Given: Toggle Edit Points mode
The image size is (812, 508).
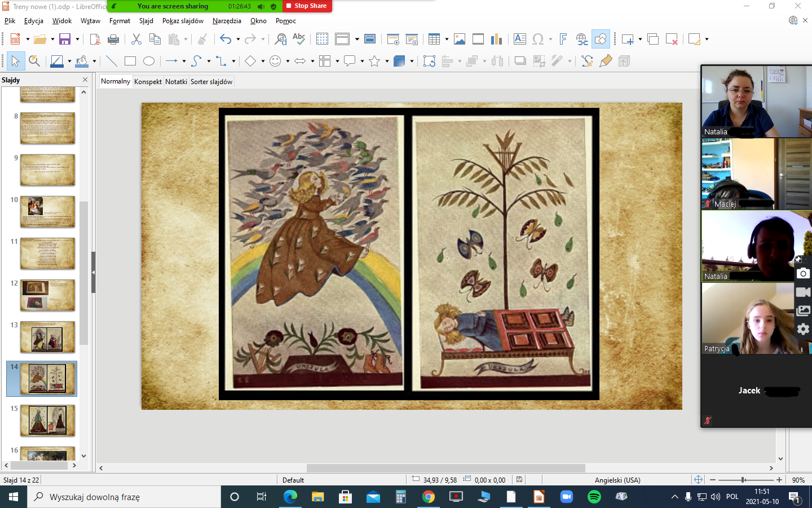Looking at the screenshot, I should 587,61.
